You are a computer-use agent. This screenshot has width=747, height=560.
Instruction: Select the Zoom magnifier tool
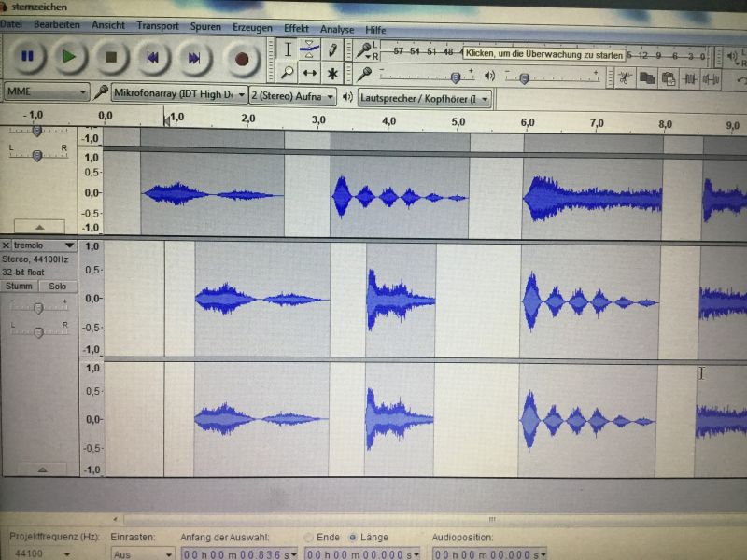289,73
